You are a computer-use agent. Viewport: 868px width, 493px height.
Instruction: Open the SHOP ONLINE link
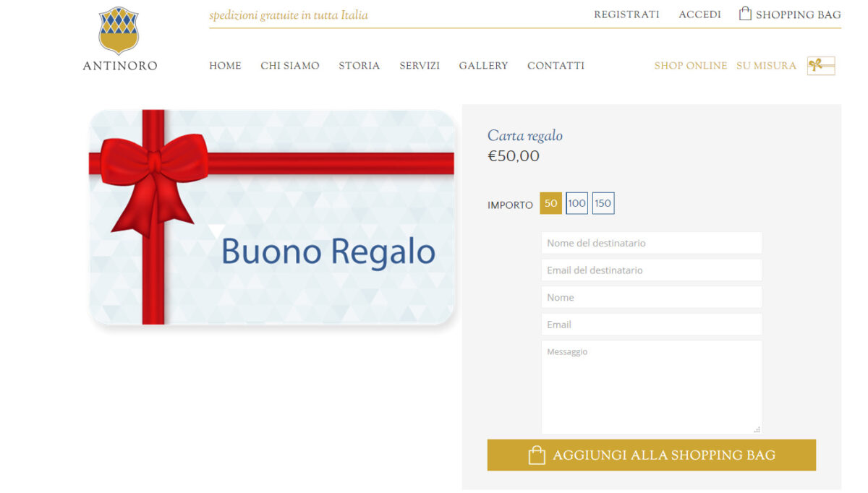(691, 66)
